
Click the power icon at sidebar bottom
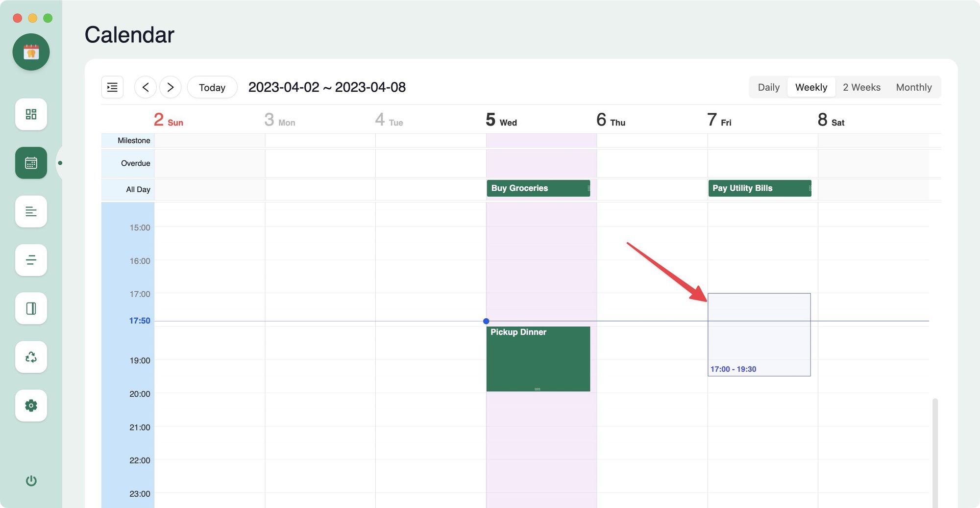pos(31,481)
